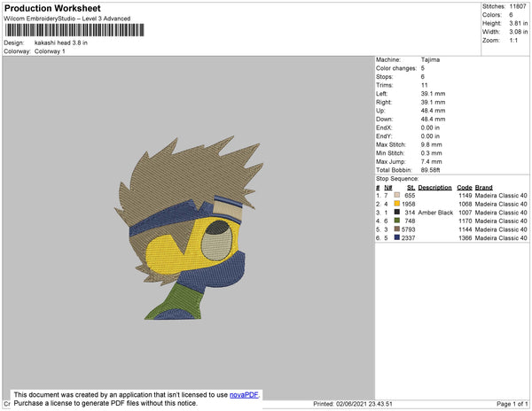532x411 pixels.
Task: Click the barcode under the worksheet title
Action: (x=74, y=30)
